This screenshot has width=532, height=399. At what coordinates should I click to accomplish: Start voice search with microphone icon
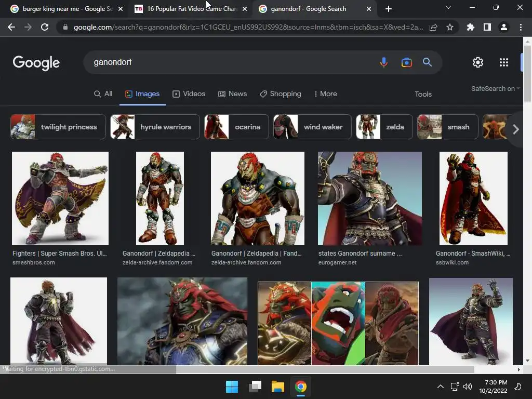click(x=384, y=62)
